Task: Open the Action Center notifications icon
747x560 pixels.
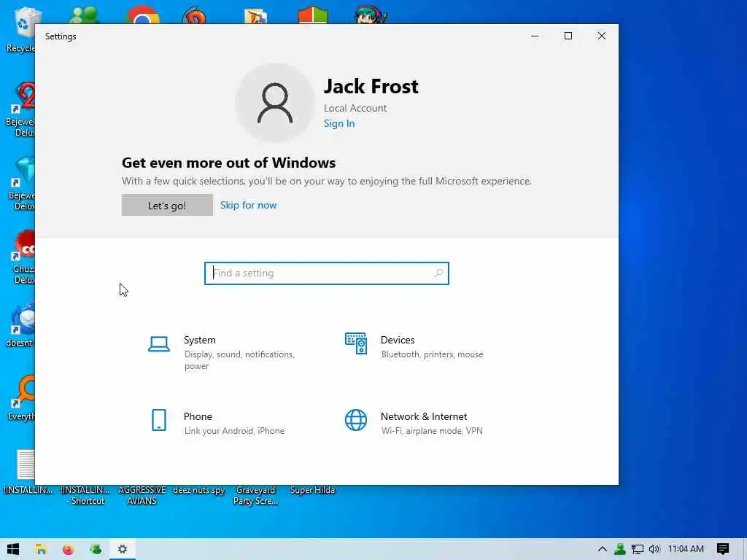Action: pyautogui.click(x=723, y=549)
